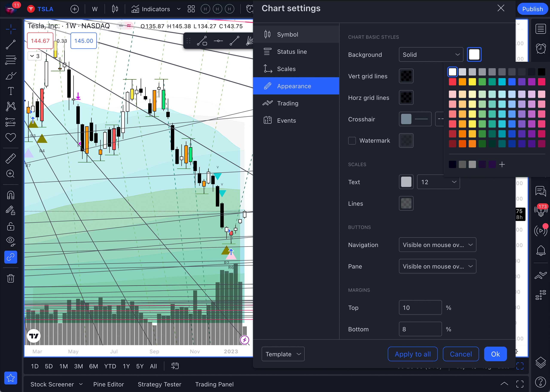Expand the Stock Screener dropdown arrow

[x=81, y=384]
